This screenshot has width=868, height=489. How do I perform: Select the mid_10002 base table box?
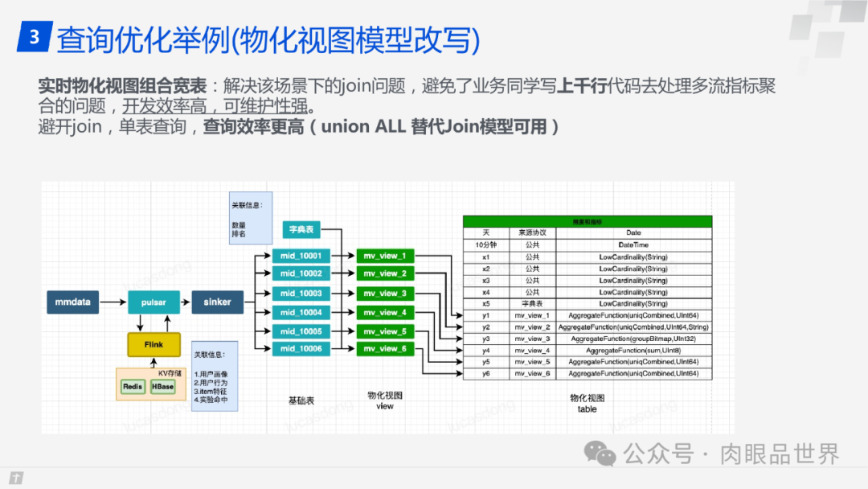pyautogui.click(x=301, y=273)
